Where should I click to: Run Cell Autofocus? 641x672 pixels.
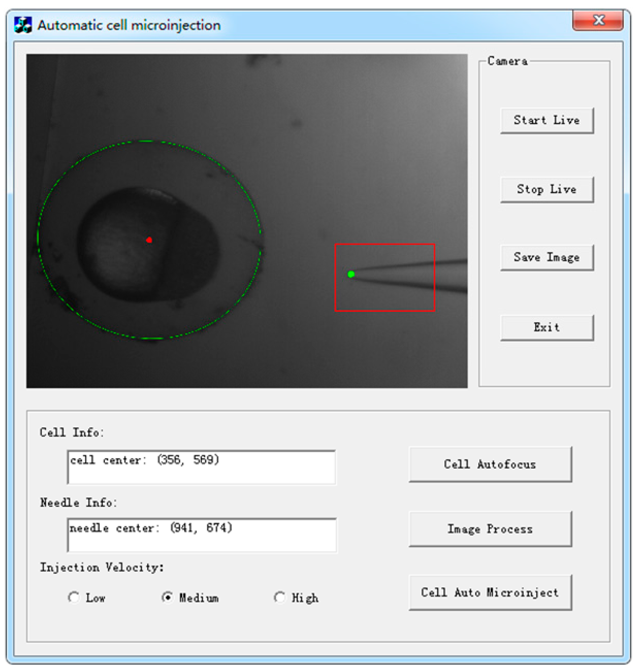pyautogui.click(x=490, y=464)
